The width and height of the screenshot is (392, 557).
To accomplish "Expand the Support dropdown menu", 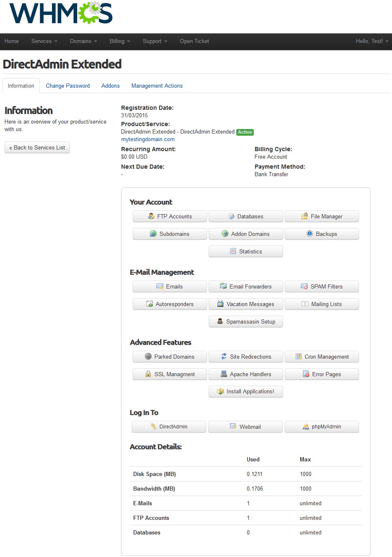I will (x=155, y=41).
